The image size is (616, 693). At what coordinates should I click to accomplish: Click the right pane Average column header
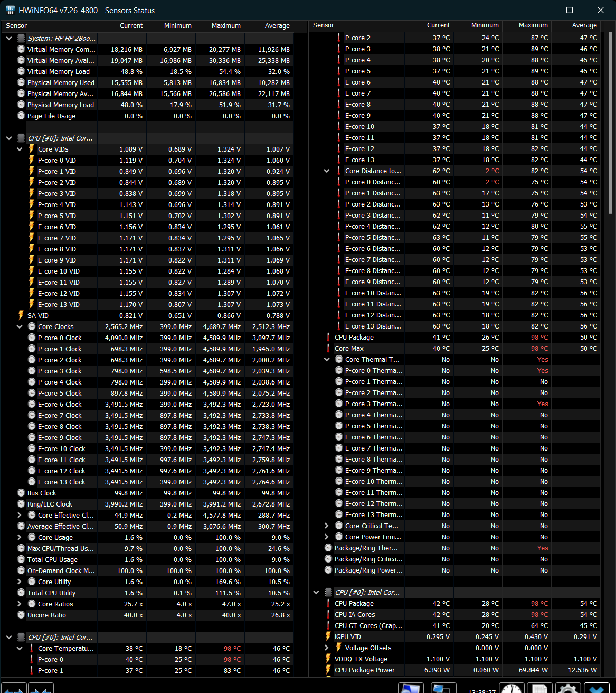point(576,25)
